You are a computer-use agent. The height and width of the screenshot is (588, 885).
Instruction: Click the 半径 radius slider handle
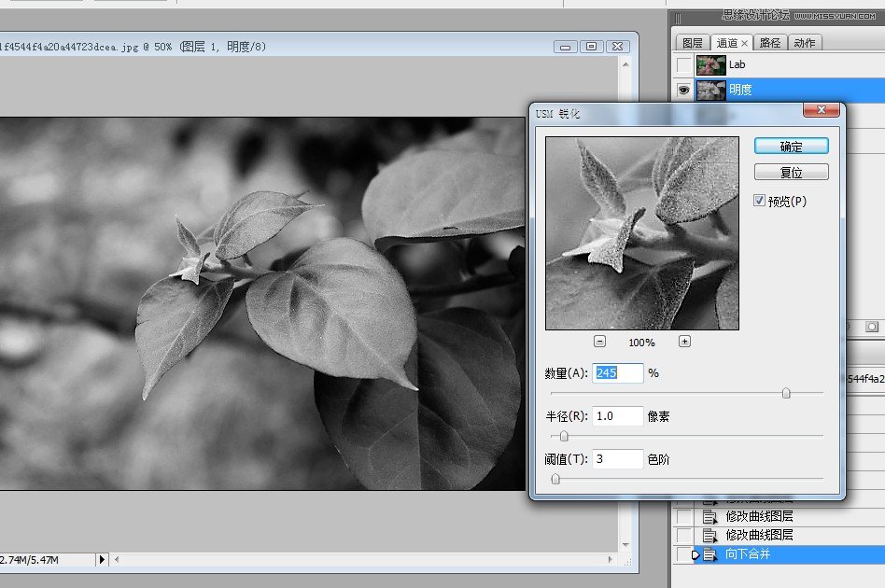[563, 436]
